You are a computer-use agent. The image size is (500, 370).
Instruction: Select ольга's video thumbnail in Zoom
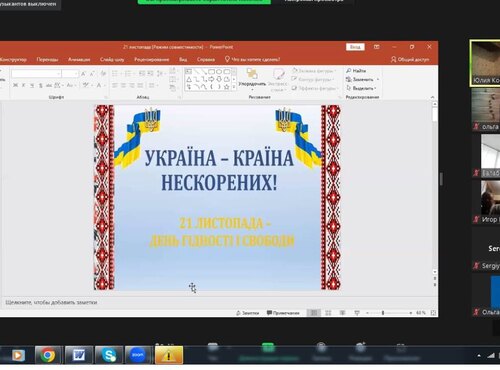pos(486,110)
